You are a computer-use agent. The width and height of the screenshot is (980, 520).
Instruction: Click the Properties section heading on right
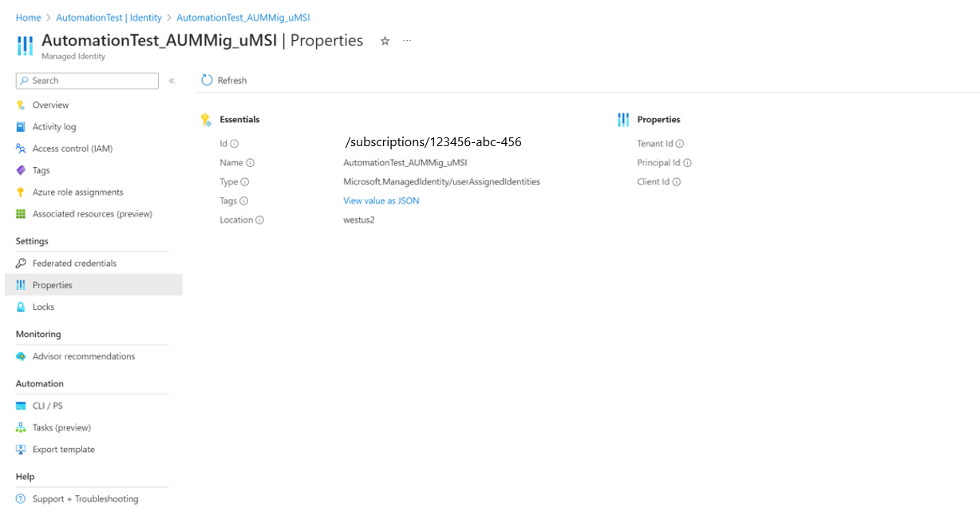pyautogui.click(x=658, y=120)
